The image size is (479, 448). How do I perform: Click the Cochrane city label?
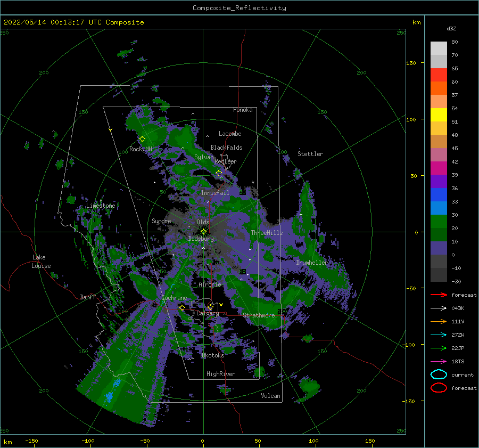(174, 298)
